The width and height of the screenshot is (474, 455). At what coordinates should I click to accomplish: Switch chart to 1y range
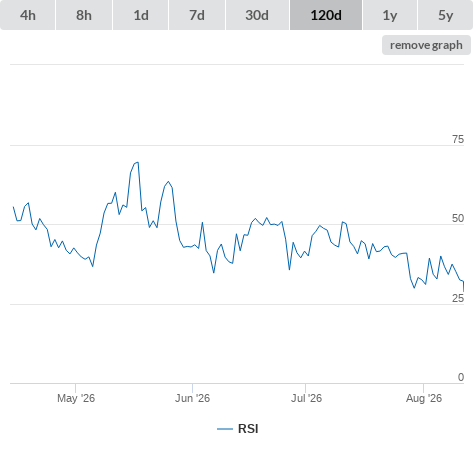coord(390,15)
